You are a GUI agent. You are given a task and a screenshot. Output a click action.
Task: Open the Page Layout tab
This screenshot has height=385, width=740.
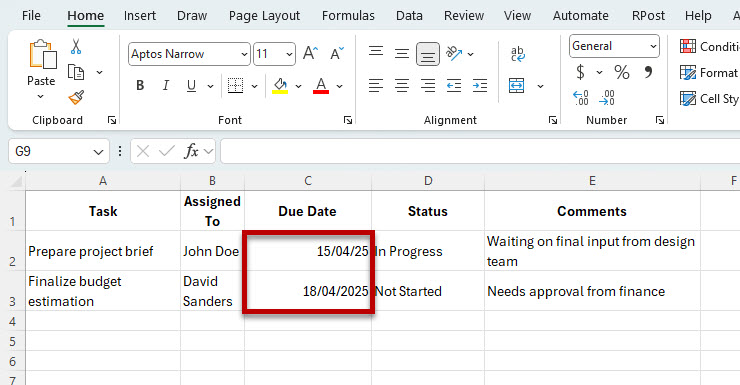pos(264,16)
